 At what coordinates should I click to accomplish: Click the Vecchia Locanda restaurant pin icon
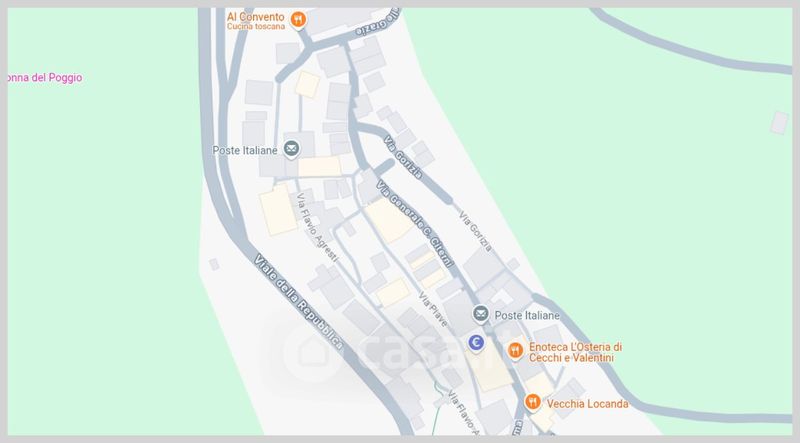[532, 402]
